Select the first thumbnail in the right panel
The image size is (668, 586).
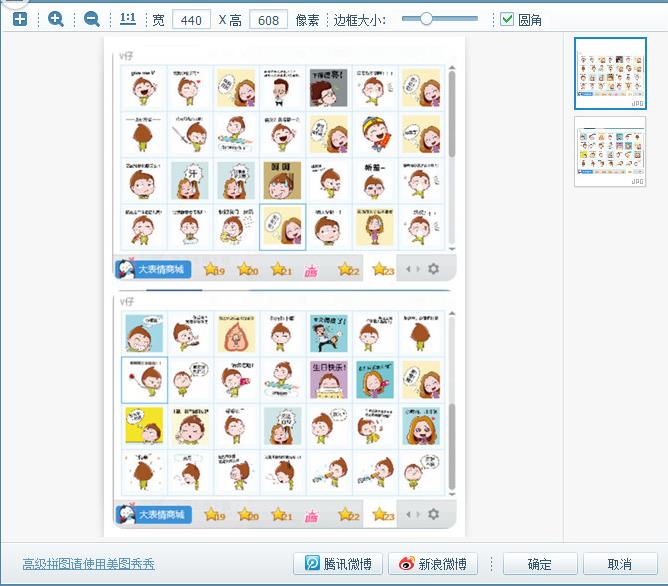tap(610, 73)
